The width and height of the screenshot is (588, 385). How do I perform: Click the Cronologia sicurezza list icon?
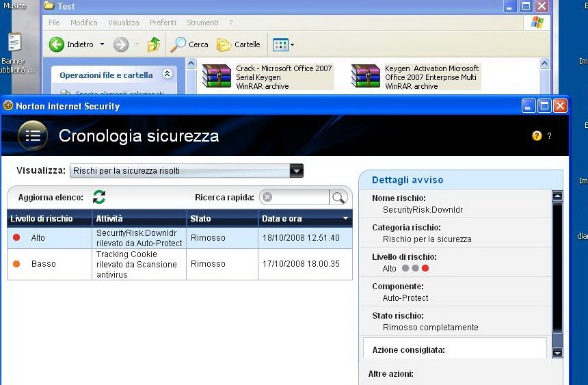coord(32,135)
